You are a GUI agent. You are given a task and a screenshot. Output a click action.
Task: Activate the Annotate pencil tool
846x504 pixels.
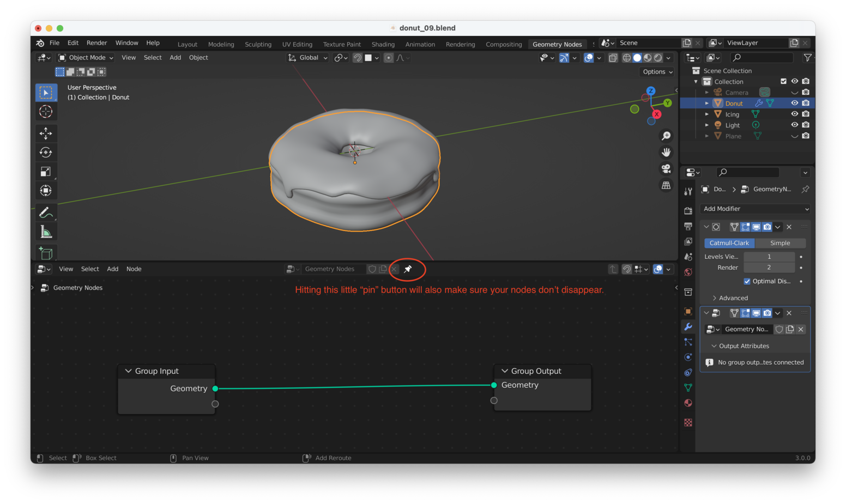pos(46,212)
